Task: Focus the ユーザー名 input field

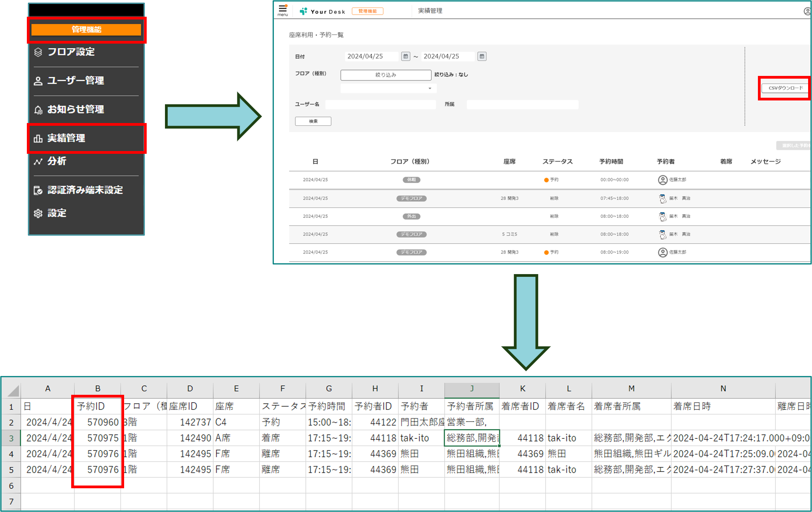Action: 381,104
